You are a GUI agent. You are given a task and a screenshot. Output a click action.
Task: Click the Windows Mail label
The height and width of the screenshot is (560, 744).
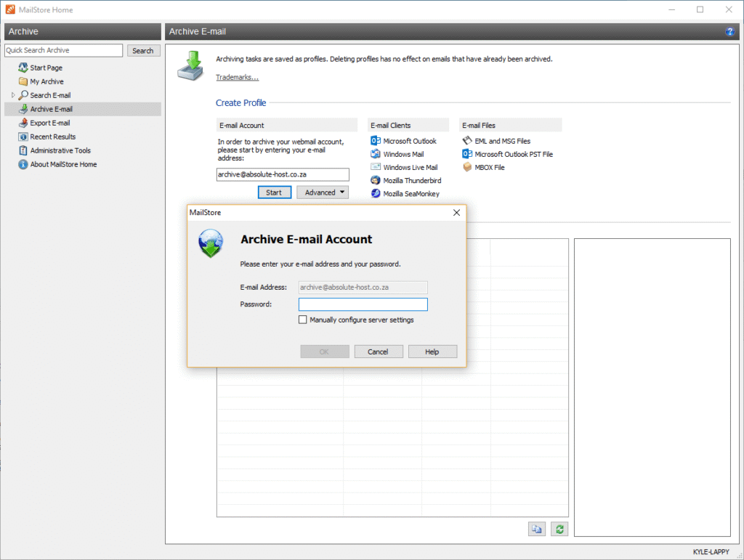[403, 154]
